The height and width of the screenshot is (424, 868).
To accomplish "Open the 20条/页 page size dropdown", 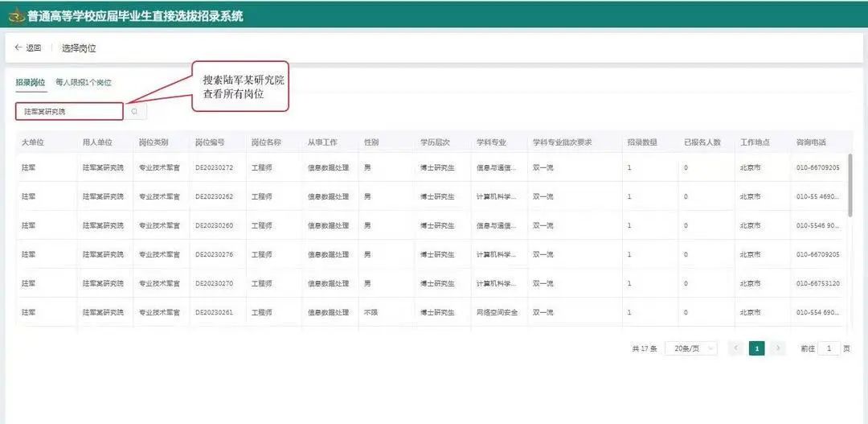I will click(690, 348).
